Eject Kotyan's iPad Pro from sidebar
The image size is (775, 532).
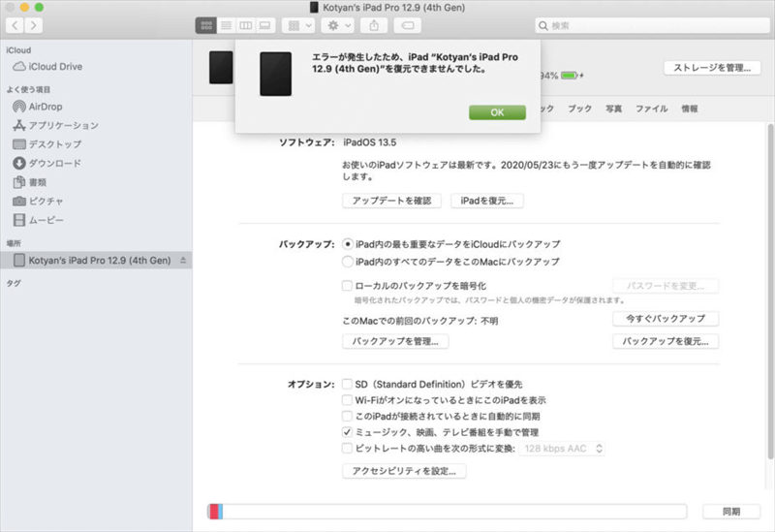point(183,261)
